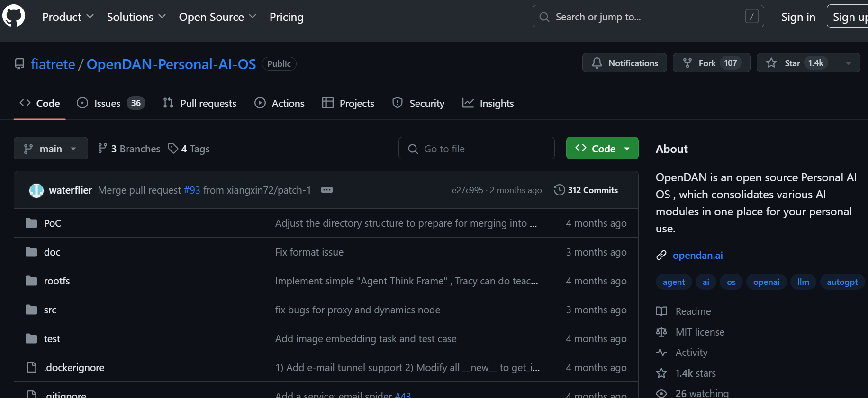Open the PoC folder
This screenshot has width=868, height=398.
(x=53, y=223)
